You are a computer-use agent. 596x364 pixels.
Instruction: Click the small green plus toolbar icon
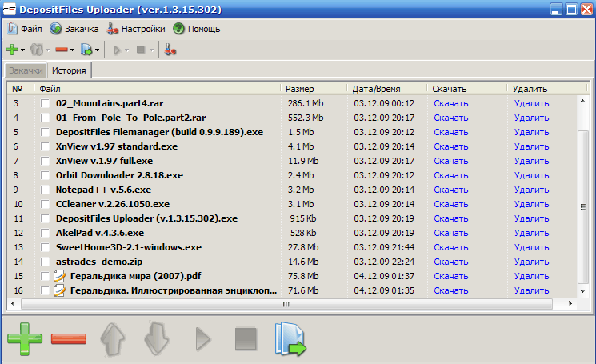click(12, 50)
